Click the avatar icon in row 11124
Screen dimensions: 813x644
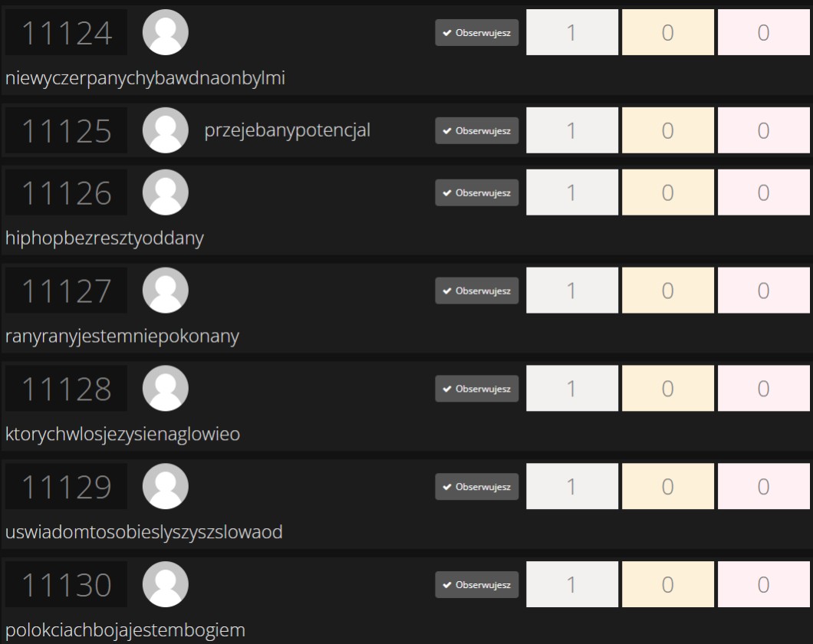[x=166, y=32]
